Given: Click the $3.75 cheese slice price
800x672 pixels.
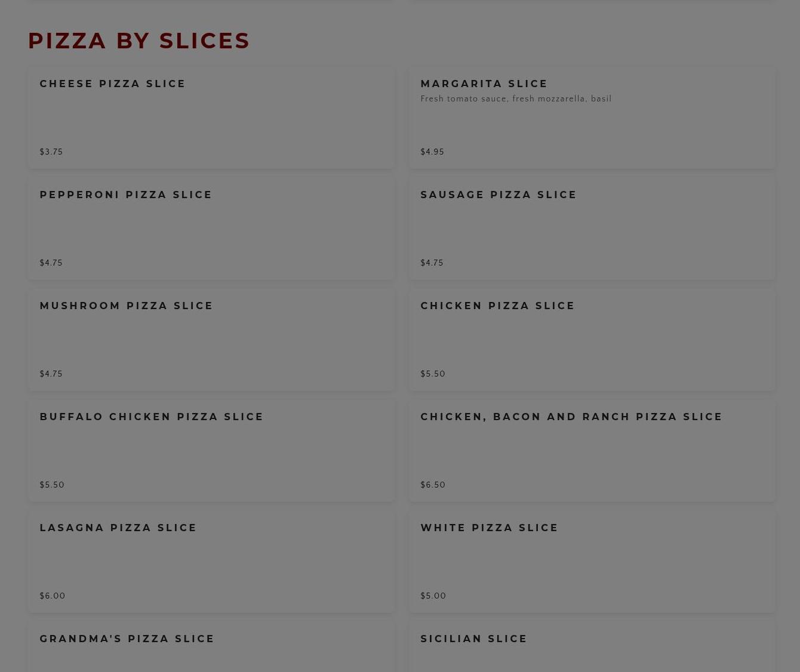Looking at the screenshot, I should (x=51, y=152).
